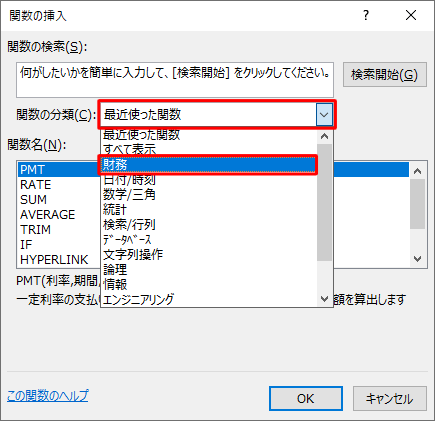Viewport: 435px width, 421px height.
Task: Select 文字列操作 category
Action: click(x=209, y=254)
